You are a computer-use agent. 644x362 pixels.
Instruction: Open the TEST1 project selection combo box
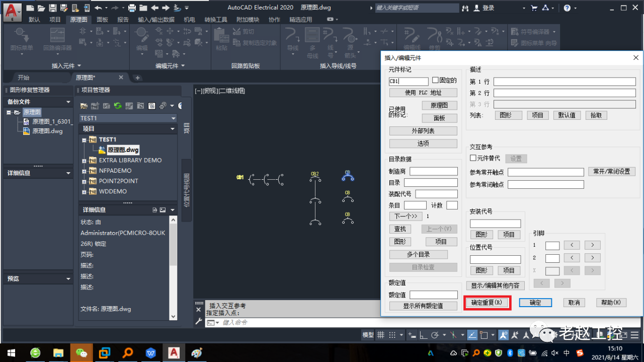tap(128, 118)
